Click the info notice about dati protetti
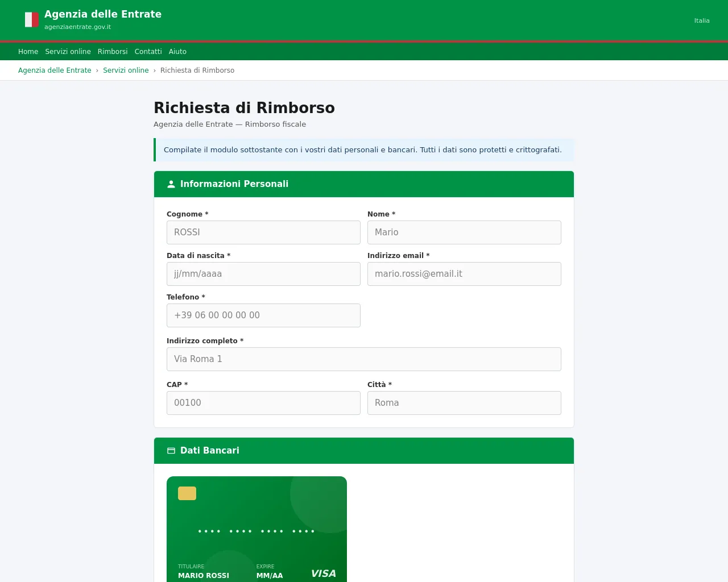Viewport: 728px width, 582px height. pos(364,150)
